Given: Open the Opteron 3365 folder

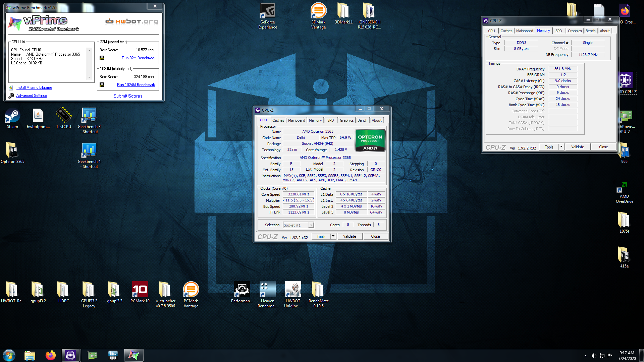Looking at the screenshot, I should point(12,153).
